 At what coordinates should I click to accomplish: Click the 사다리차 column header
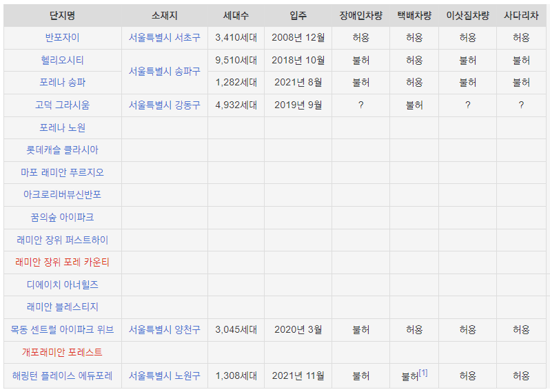pos(521,15)
